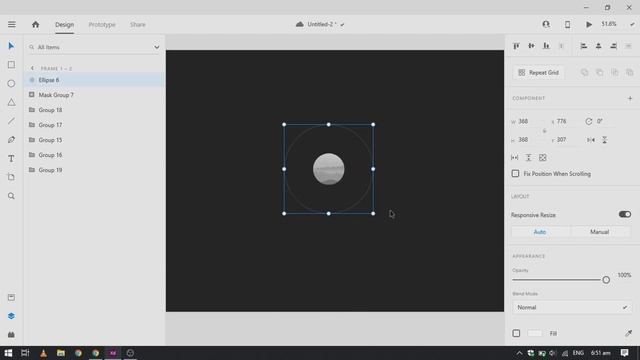Select the Pen tool
Image resolution: width=640 pixels, height=360 pixels.
(x=11, y=140)
